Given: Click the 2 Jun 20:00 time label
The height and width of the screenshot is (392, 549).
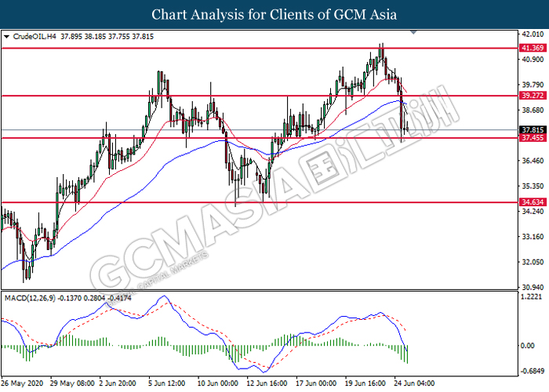Looking at the screenshot, I should tap(118, 383).
